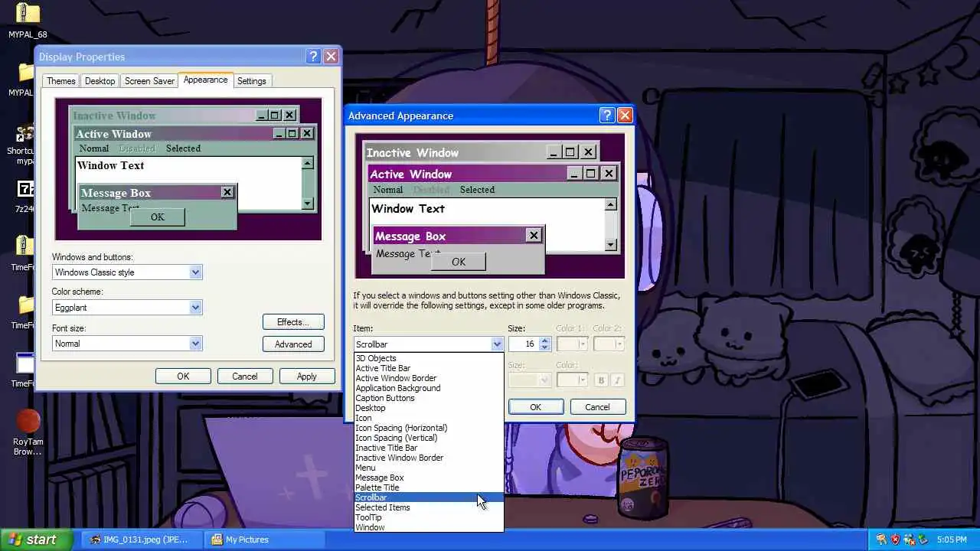
Task: Click Cancel in Display Properties
Action: point(245,377)
